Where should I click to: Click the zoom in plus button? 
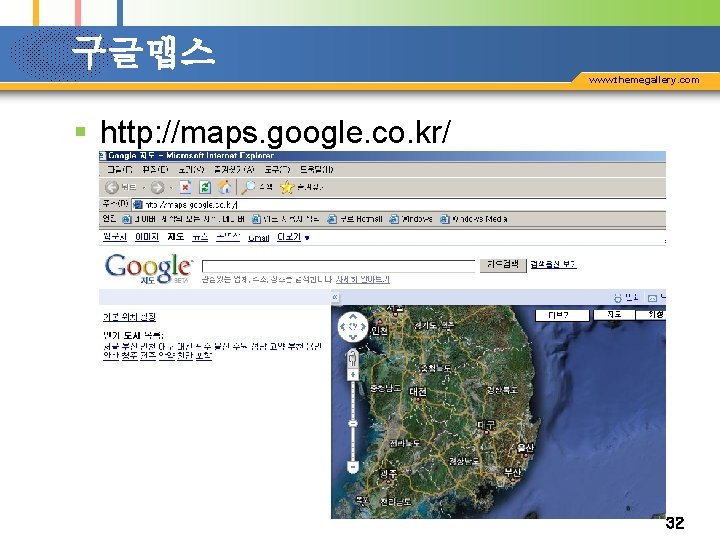point(353,375)
